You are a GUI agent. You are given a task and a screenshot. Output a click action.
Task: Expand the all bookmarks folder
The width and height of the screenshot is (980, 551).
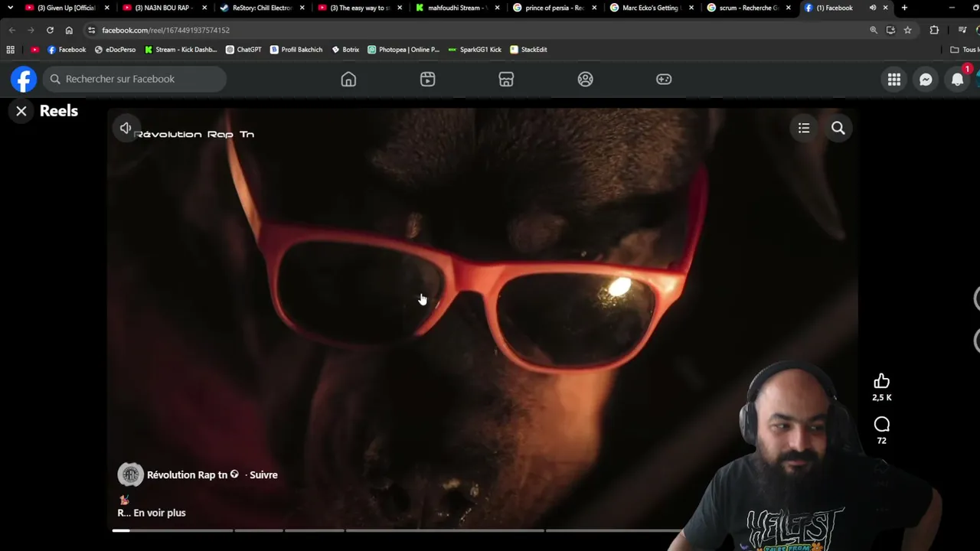click(965, 50)
